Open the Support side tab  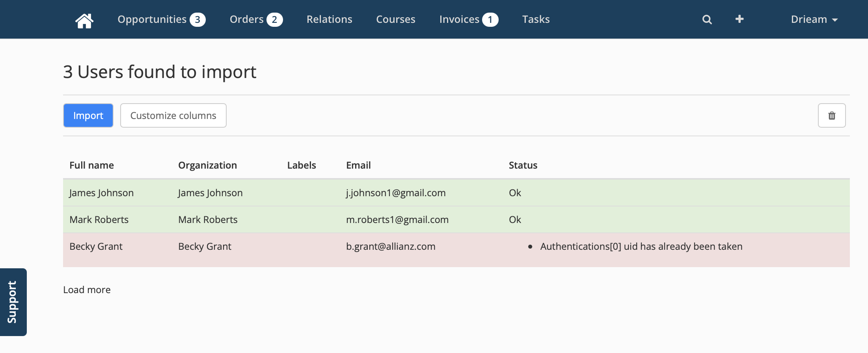tap(13, 302)
